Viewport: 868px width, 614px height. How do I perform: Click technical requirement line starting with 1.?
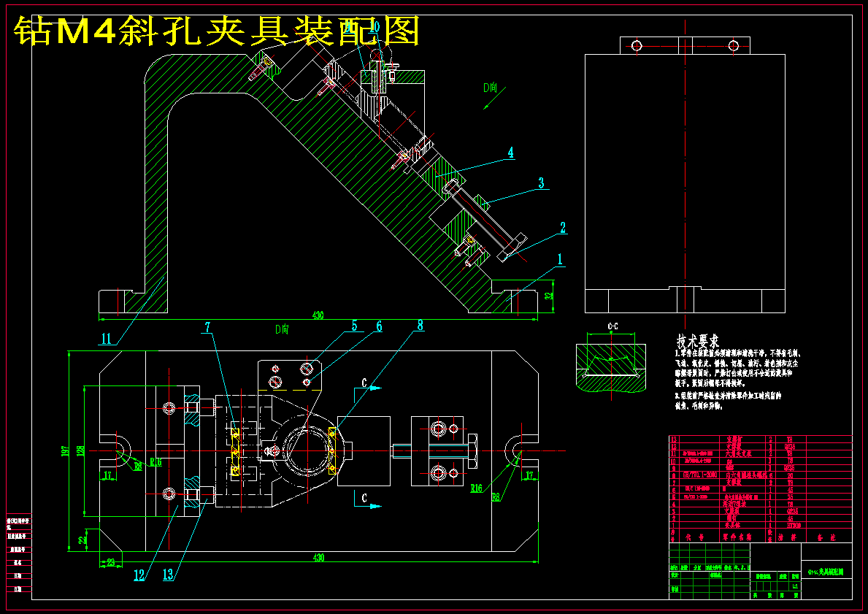[738, 353]
